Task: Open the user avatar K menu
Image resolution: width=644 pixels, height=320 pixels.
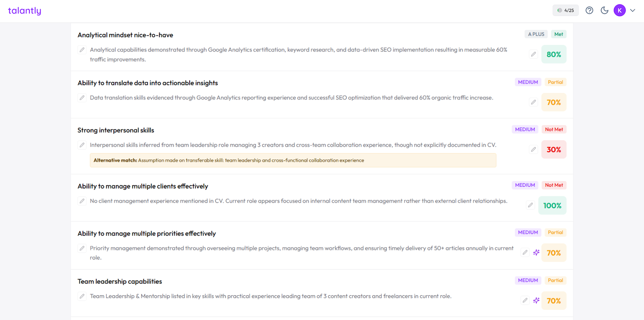Action: pos(619,10)
